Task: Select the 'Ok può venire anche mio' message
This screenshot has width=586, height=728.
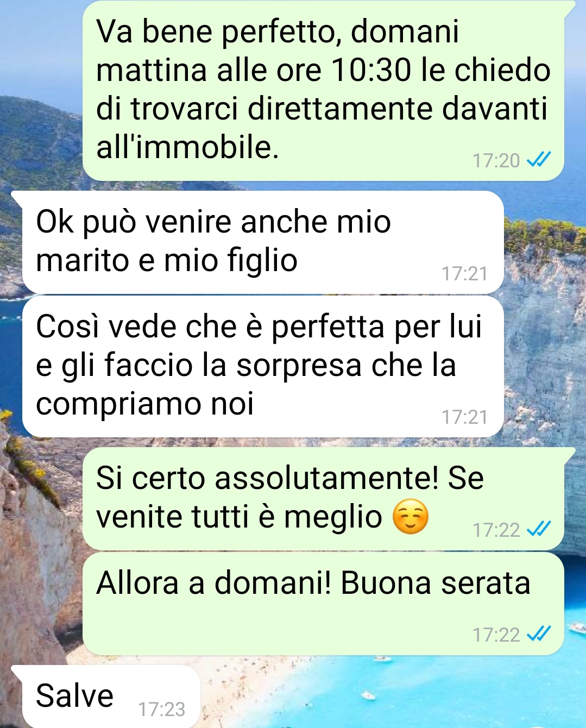Action: (263, 242)
